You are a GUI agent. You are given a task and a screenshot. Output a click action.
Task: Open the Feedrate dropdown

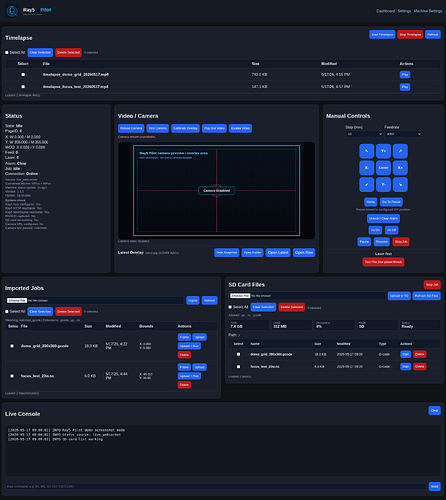[403, 134]
